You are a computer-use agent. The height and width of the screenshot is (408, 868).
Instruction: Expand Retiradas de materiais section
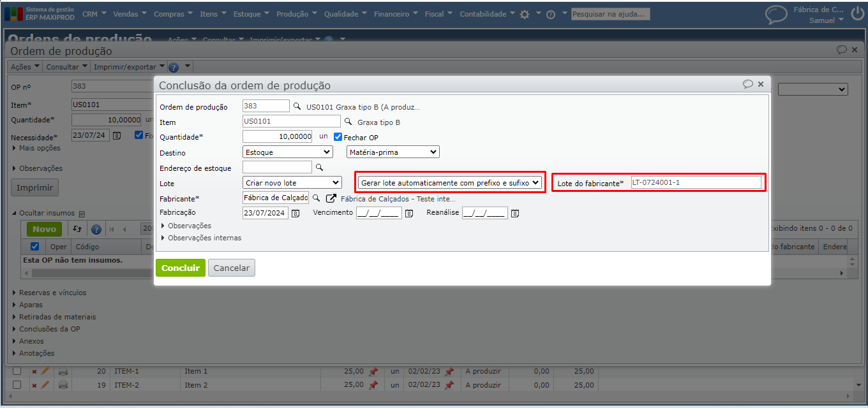(54, 317)
